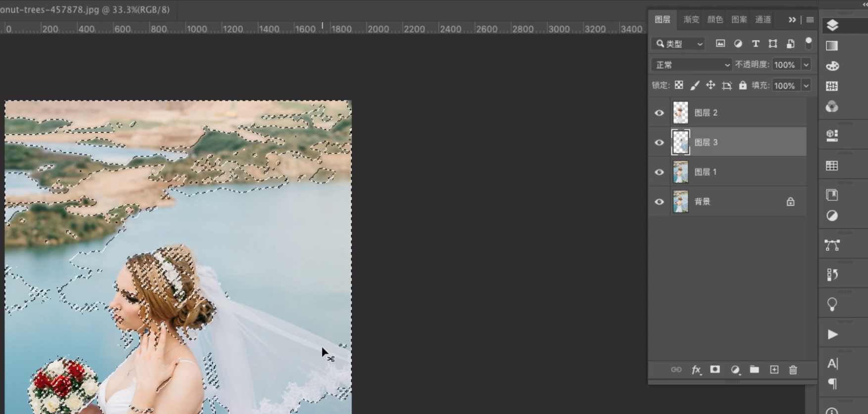868x414 pixels.
Task: Switch to the 颜色 tab
Action: 715,19
